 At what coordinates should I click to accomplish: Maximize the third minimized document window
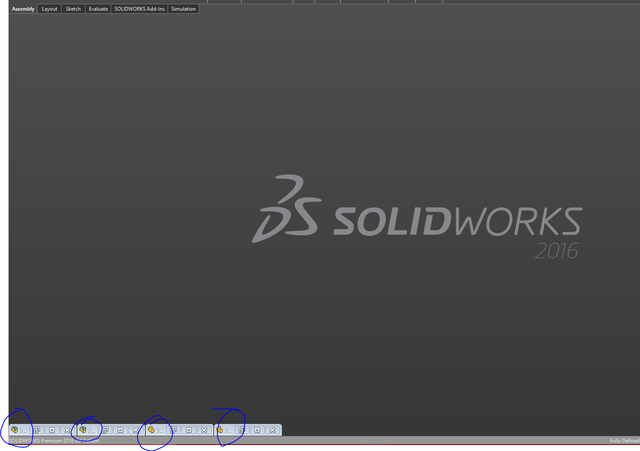189,430
